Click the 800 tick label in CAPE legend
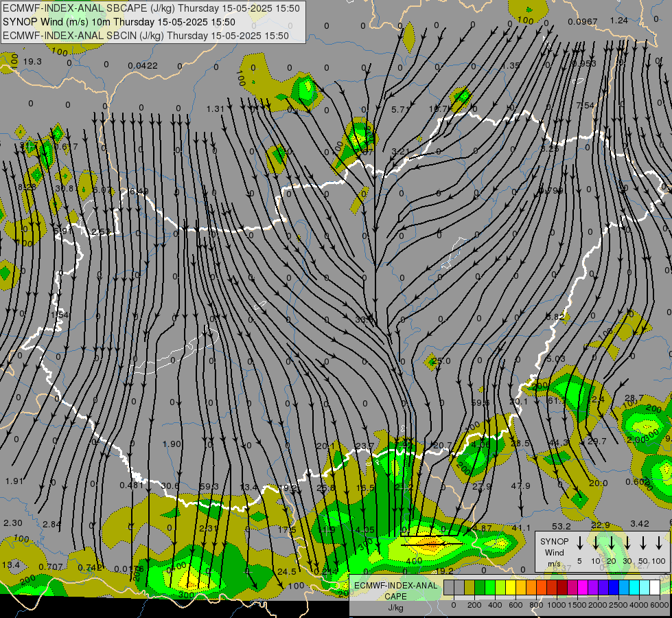The height and width of the screenshot is (618, 672). tap(535, 605)
